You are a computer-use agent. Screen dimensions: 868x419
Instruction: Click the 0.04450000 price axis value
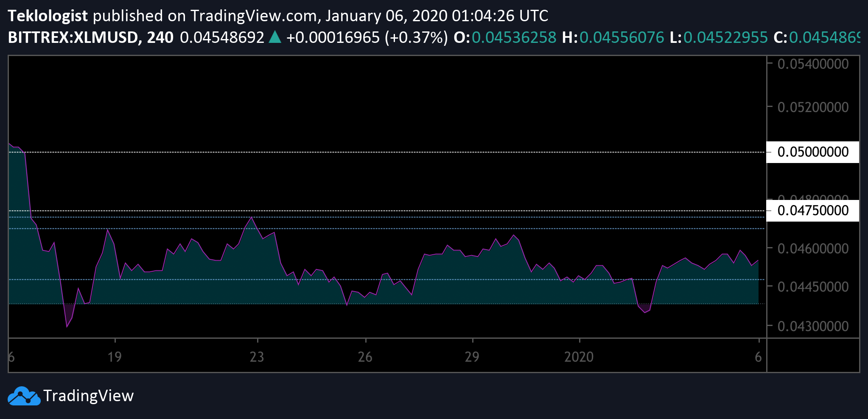click(813, 287)
